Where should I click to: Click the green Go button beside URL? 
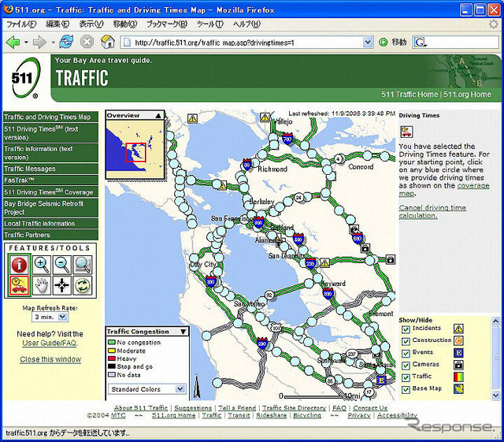coord(383,42)
